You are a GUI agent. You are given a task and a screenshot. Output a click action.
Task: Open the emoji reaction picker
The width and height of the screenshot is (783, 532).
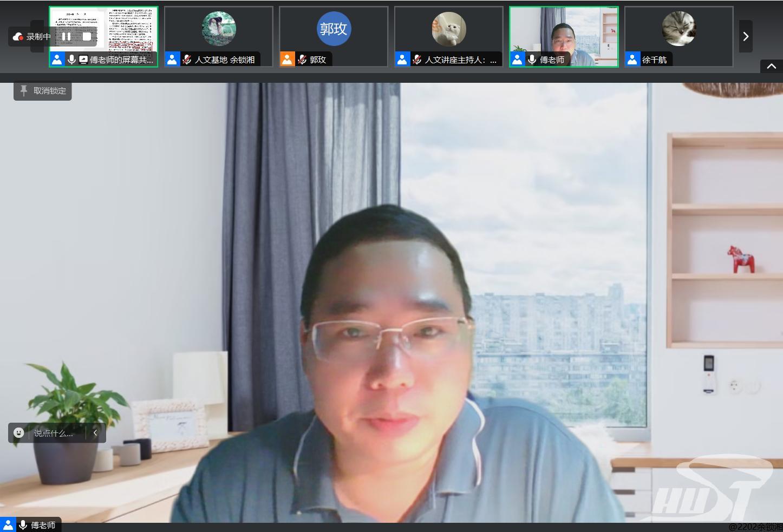tap(19, 433)
